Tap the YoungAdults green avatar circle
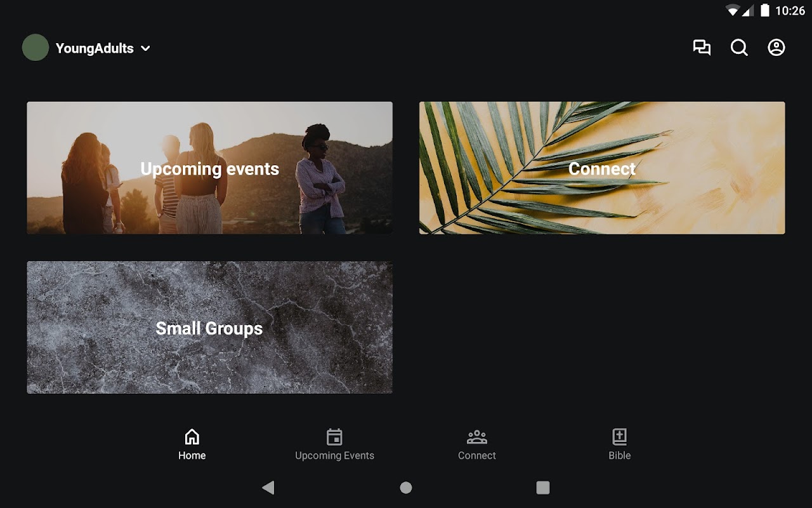812x508 pixels. [36, 48]
